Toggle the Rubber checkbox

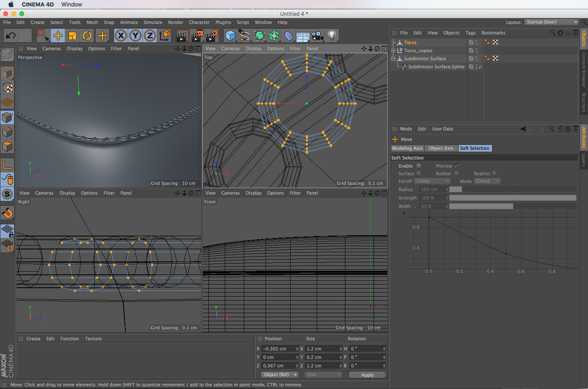pos(457,174)
